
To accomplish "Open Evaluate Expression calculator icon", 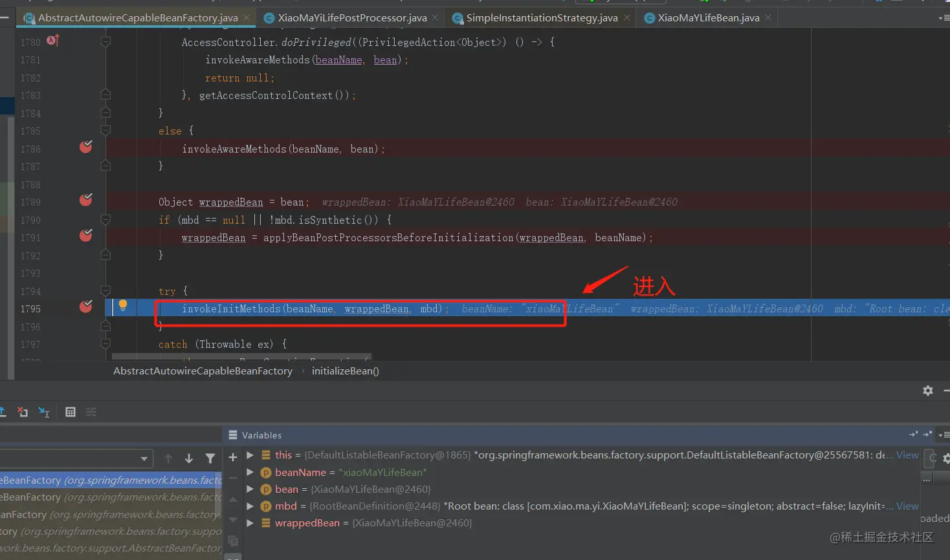I will (71, 412).
